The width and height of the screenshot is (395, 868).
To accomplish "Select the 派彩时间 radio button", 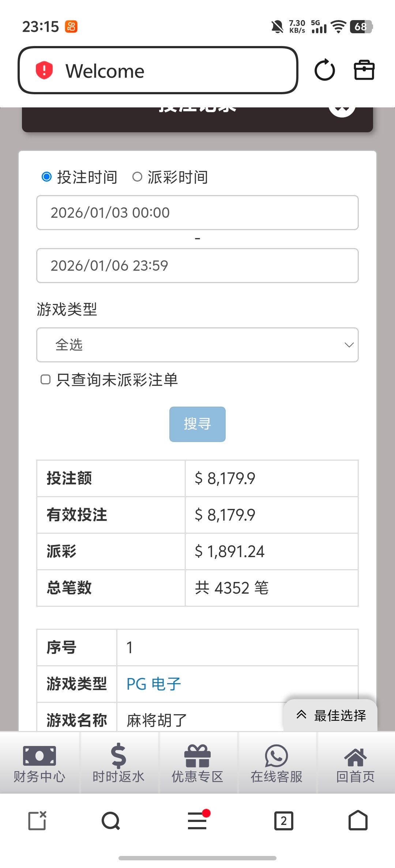I will (137, 177).
